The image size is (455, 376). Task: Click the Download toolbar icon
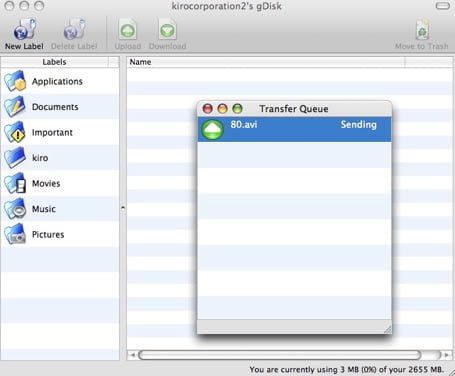coord(167,30)
